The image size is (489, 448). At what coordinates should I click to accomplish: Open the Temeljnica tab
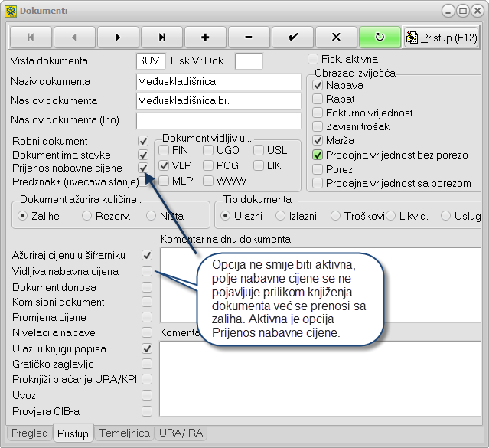coord(124,433)
